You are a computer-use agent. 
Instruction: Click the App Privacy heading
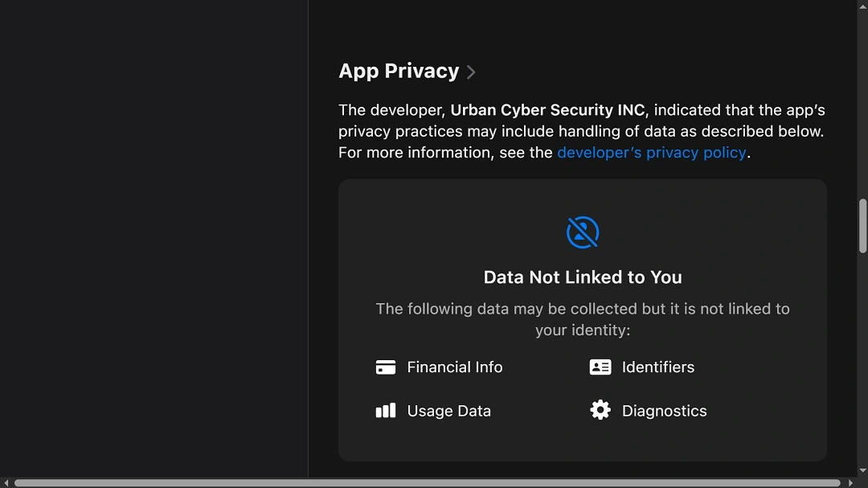399,71
